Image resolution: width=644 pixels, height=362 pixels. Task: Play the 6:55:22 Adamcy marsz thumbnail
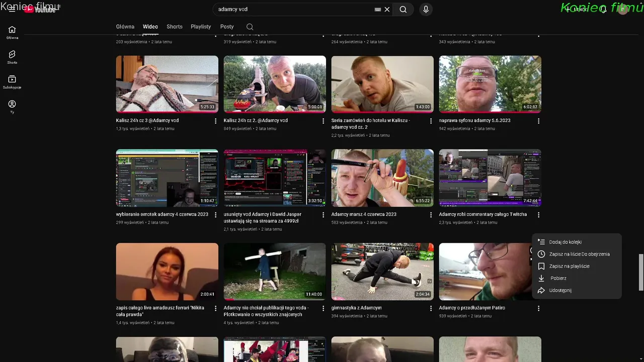coord(382,178)
